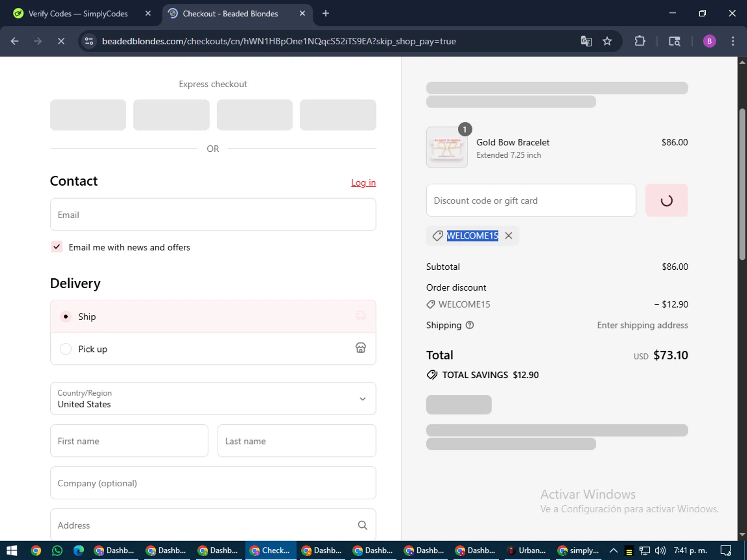
Task: Show hidden system tray icons
Action: tap(614, 551)
